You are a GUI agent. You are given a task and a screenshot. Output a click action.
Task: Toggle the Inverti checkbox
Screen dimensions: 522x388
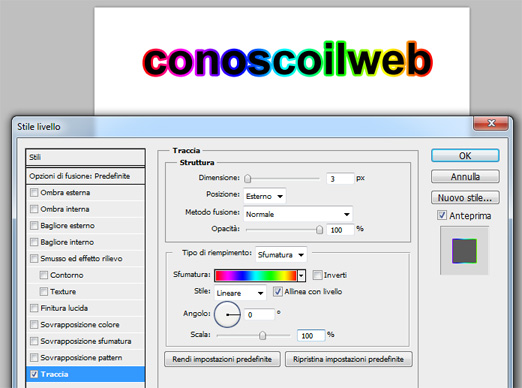[x=317, y=275]
